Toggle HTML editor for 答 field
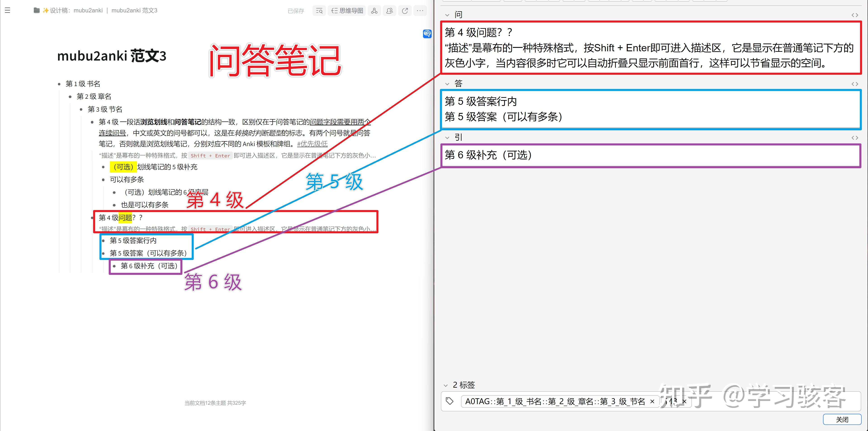This screenshot has height=431, width=868. pos(854,84)
